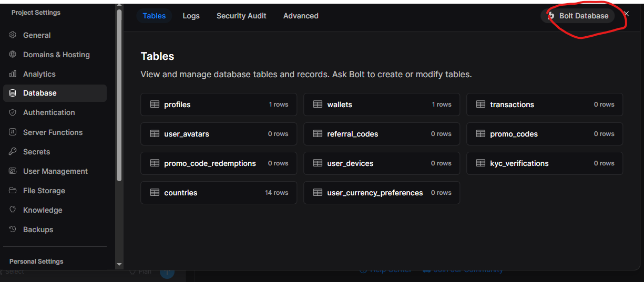This screenshot has height=282, width=644.
Task: Switch to the Logs tab
Action: click(191, 16)
